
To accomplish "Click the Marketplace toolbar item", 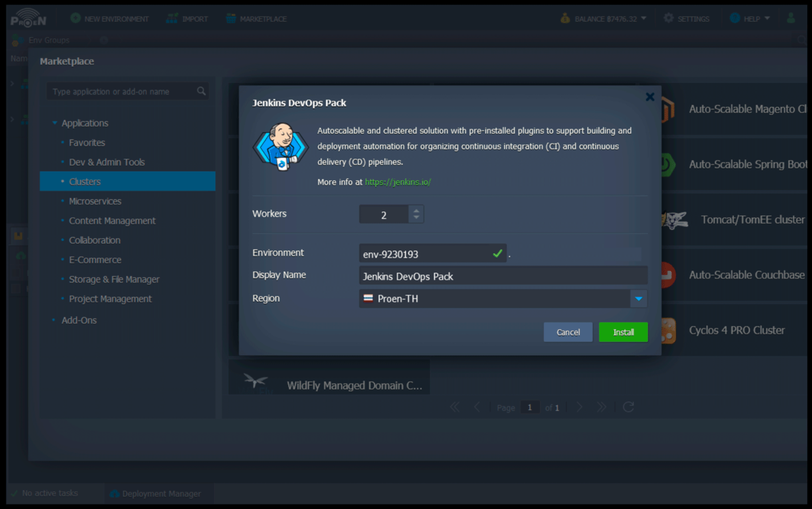I will [x=256, y=19].
